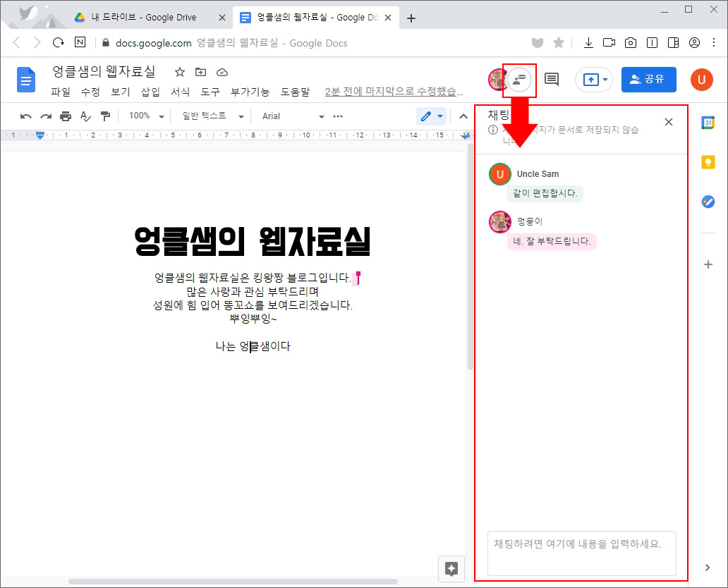Open the move-to-folder icon beside the title
728x588 pixels.
(x=200, y=72)
